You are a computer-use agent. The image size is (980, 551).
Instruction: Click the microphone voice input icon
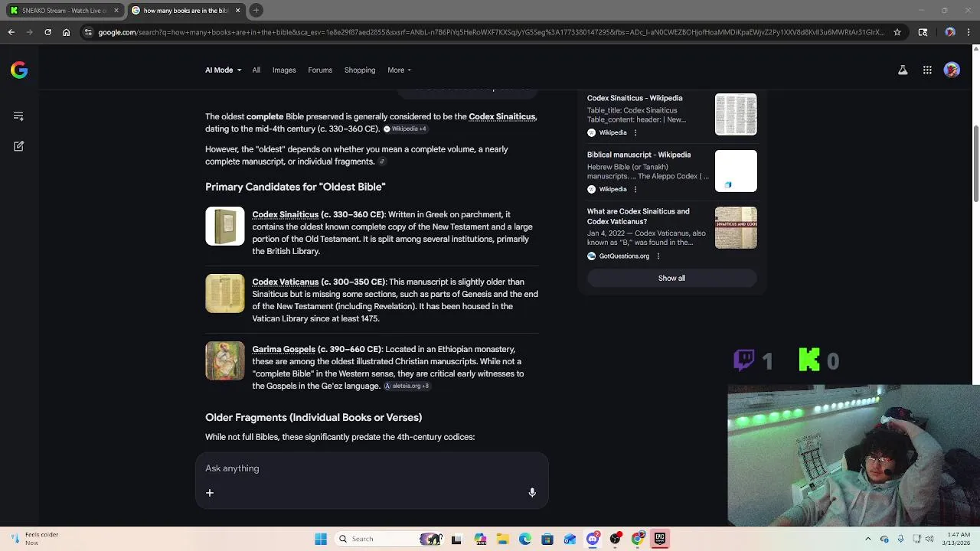[532, 493]
